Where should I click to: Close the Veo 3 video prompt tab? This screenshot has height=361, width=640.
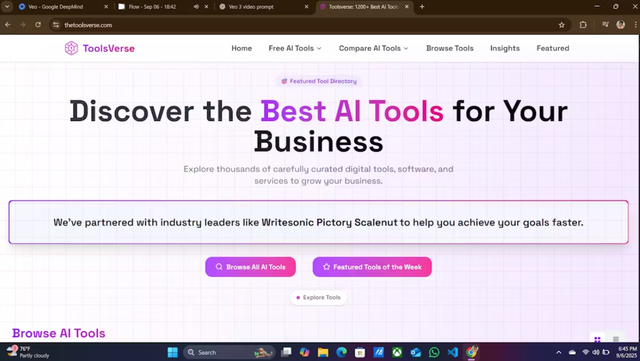tap(307, 7)
